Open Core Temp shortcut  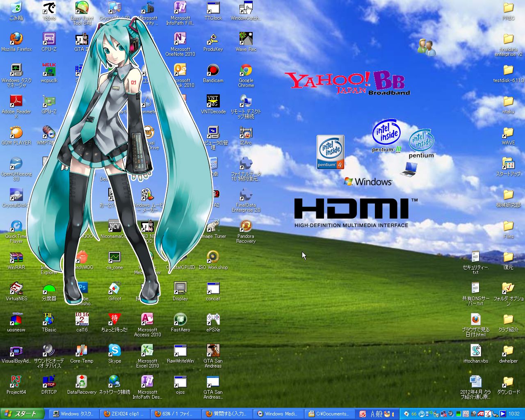82,354
